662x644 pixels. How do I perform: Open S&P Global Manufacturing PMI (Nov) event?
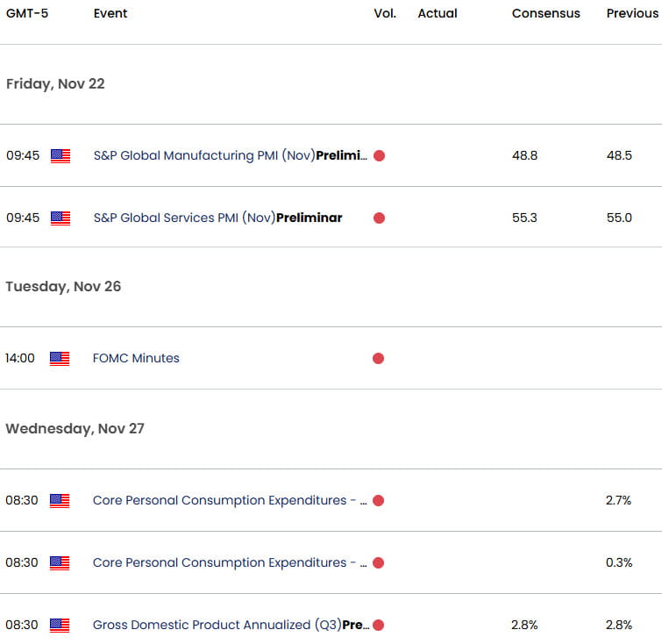pyautogui.click(x=230, y=155)
